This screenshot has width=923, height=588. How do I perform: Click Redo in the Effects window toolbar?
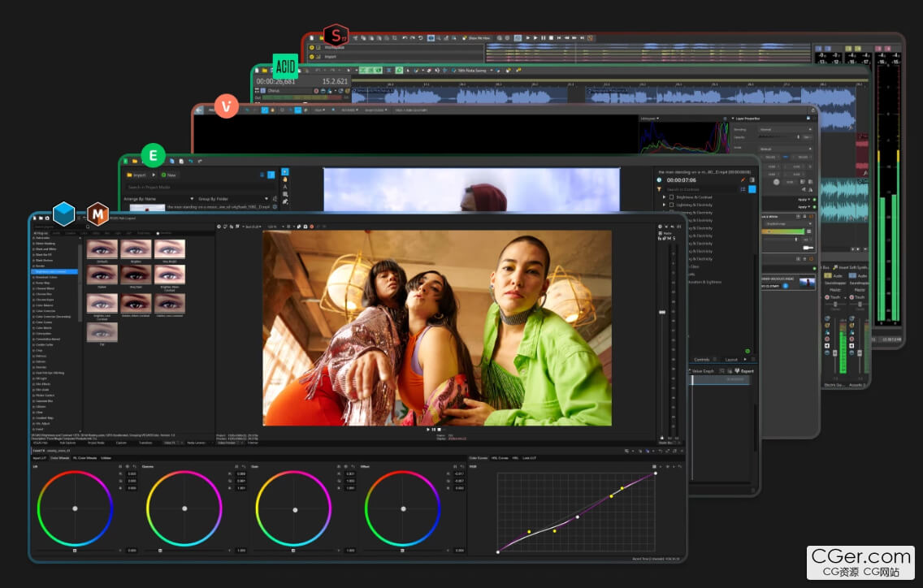click(200, 161)
